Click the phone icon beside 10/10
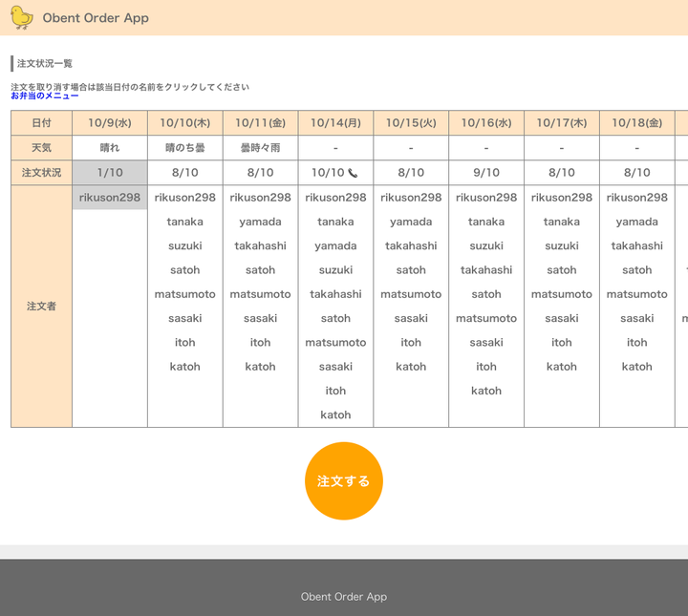The width and height of the screenshot is (688, 616). (x=353, y=173)
